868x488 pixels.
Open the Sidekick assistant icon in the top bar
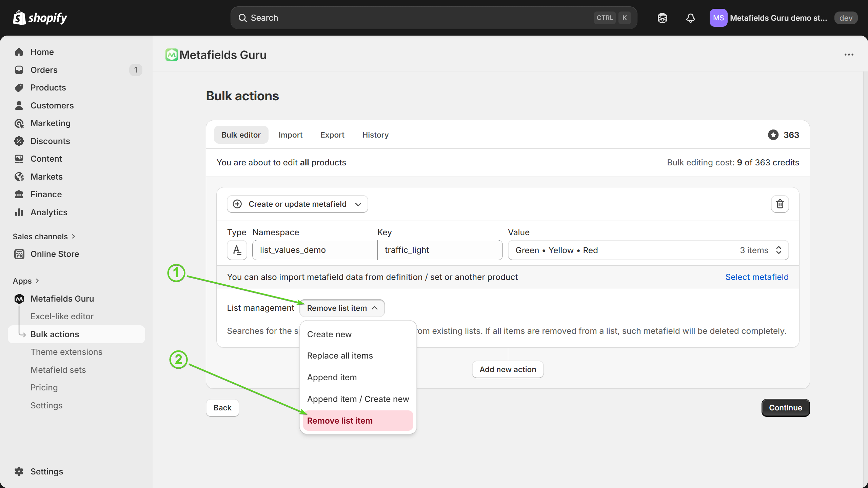[x=662, y=18]
